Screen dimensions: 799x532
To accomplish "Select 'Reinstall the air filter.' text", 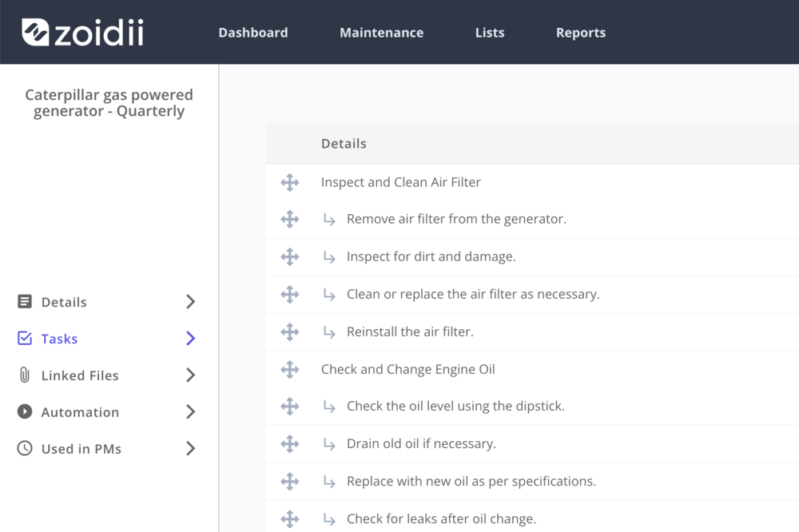I will tap(410, 332).
